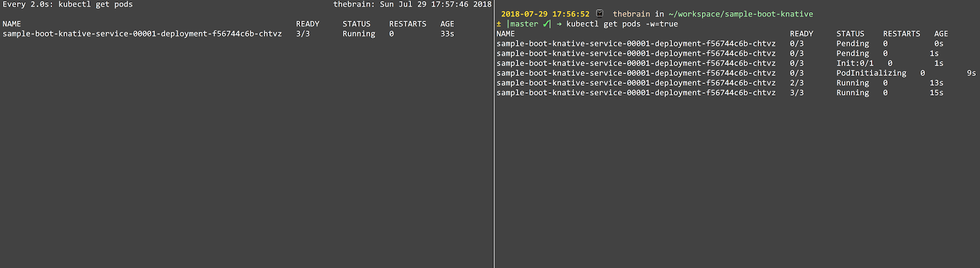Click the kubectl get pods -w=true command
The width and height of the screenshot is (980, 268).
(x=622, y=24)
